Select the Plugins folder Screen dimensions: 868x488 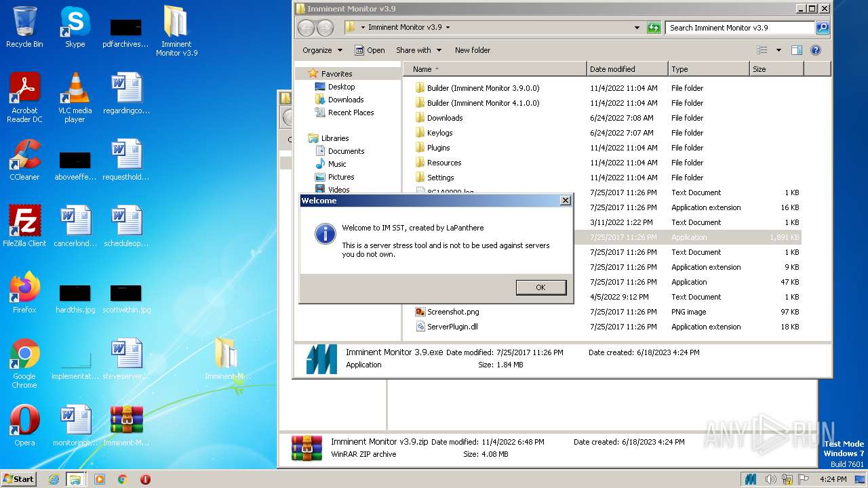point(433,148)
